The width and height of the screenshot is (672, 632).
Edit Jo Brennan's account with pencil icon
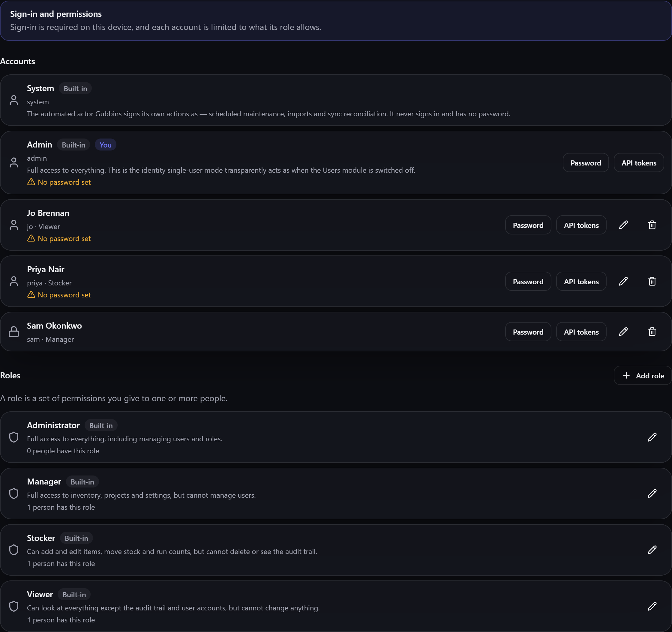click(x=623, y=225)
